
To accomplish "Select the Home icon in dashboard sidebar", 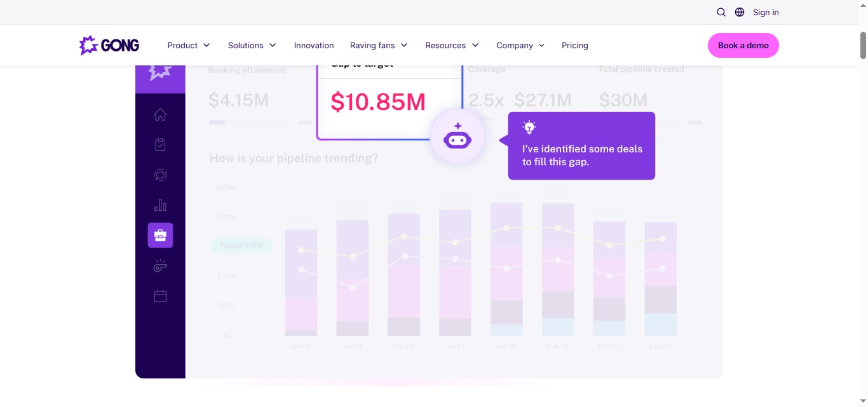I will [x=160, y=114].
